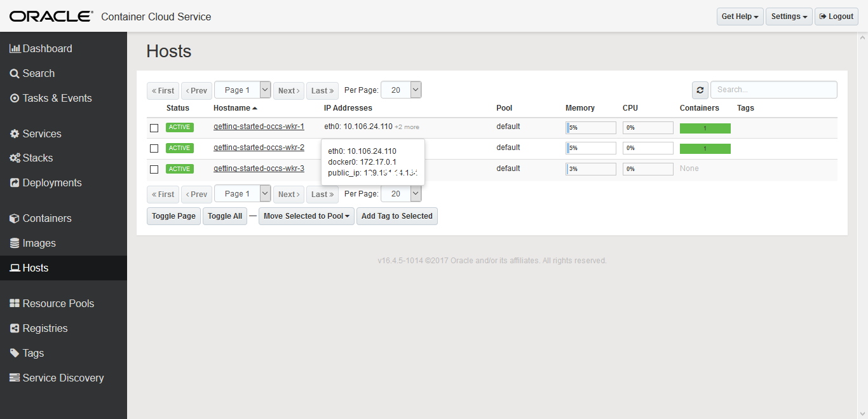Click the Dashboard chart icon in sidebar
This screenshot has width=868, height=419.
(15, 48)
